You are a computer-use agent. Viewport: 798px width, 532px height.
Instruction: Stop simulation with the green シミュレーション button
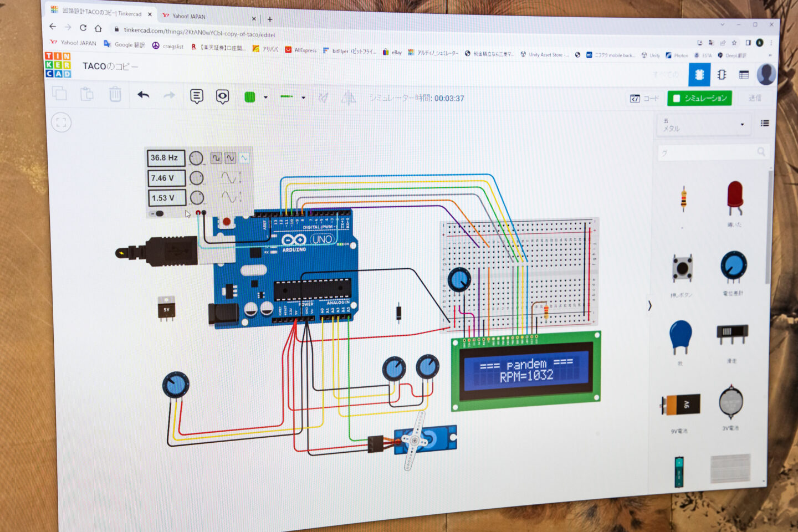(x=699, y=98)
